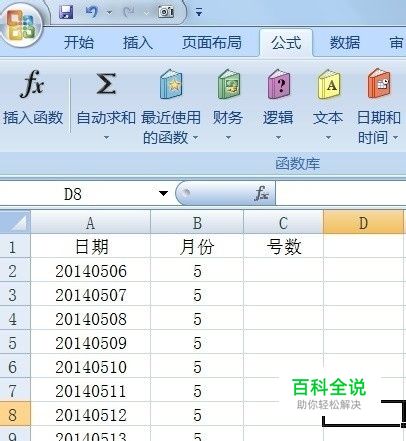Click into the formula bar input

pyautogui.click(x=341, y=194)
